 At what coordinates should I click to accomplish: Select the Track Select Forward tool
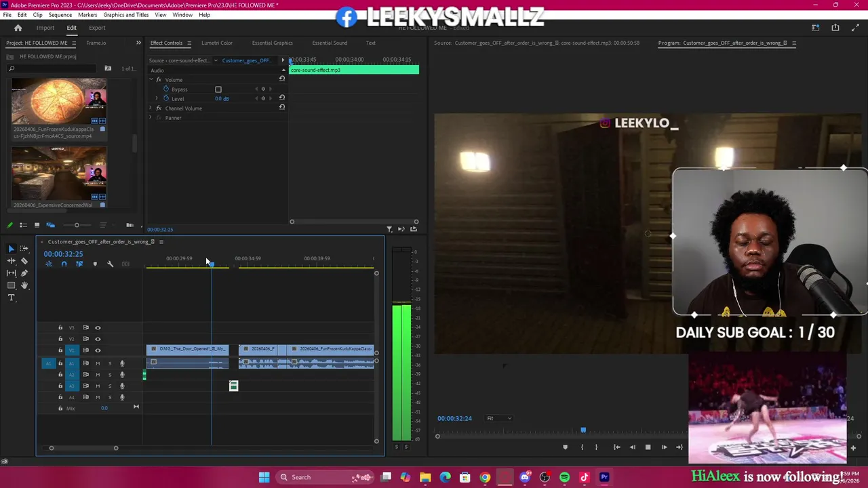point(24,249)
